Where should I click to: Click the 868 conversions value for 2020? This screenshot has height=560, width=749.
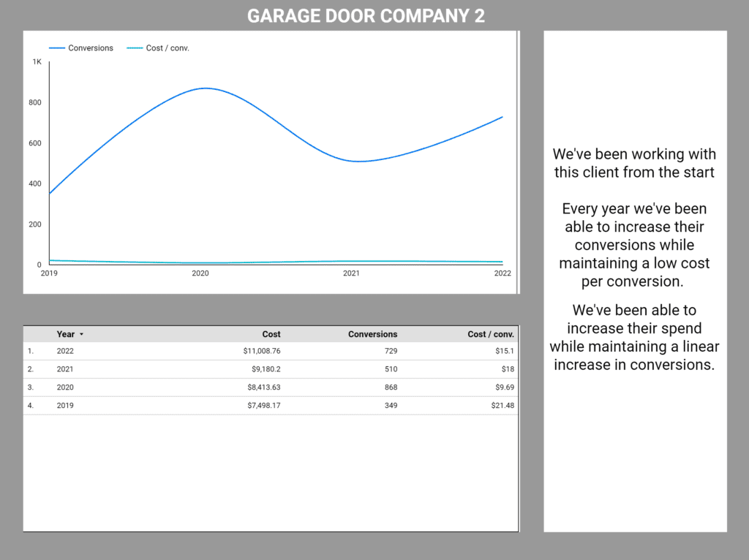tap(391, 387)
